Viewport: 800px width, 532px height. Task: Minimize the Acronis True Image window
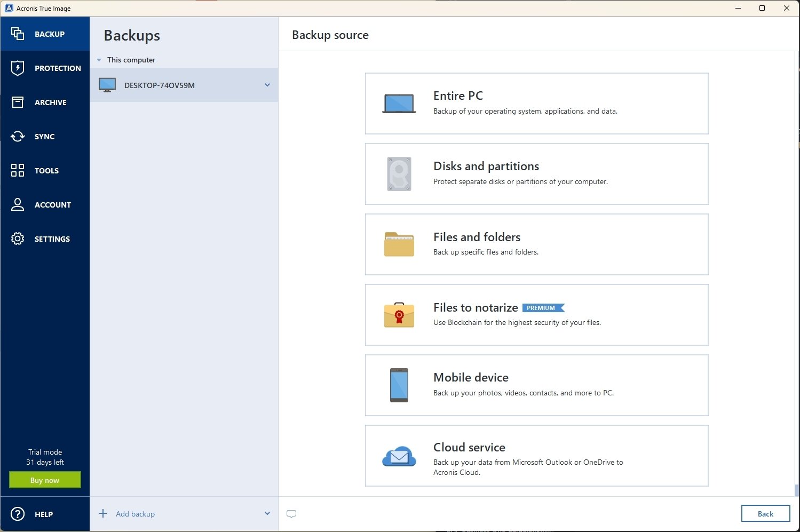[x=738, y=8]
